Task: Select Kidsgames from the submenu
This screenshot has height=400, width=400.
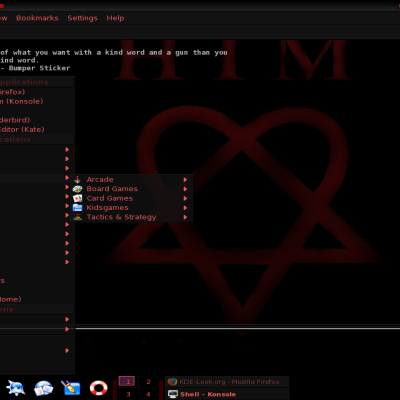Action: [131, 208]
